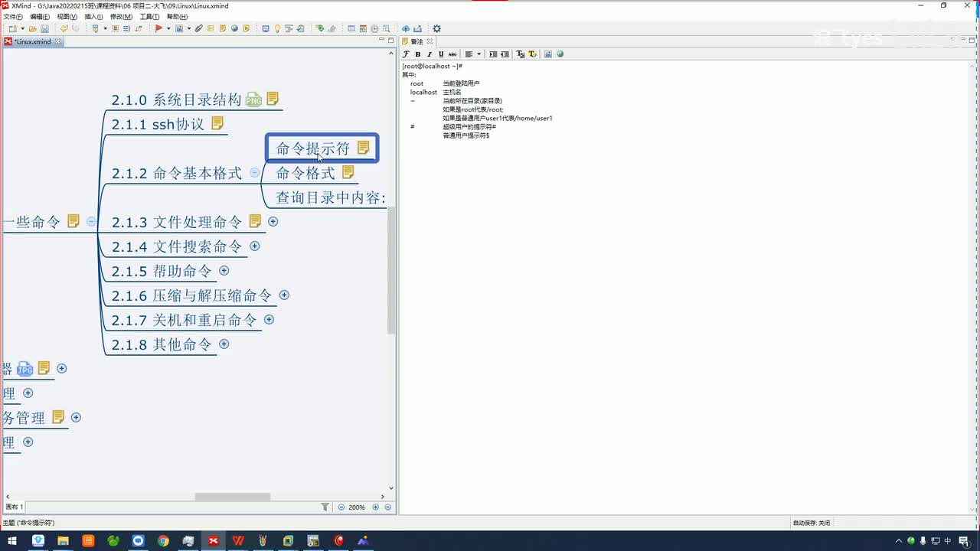The height and width of the screenshot is (551, 980).
Task: Click the decrease indent icon in notes
Action: [x=505, y=54]
